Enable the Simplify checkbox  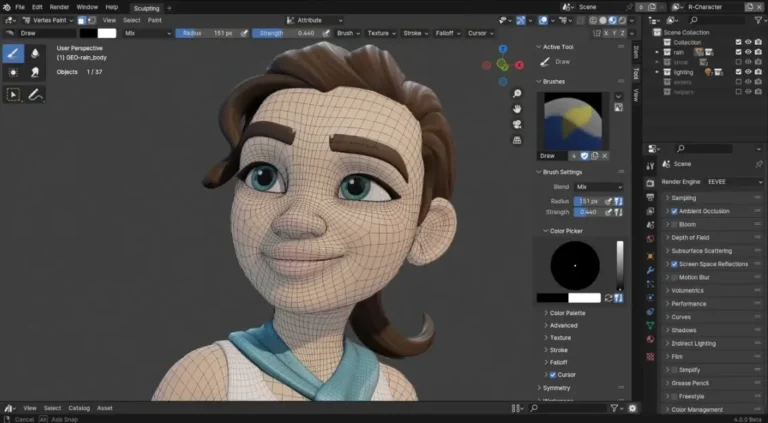point(674,370)
